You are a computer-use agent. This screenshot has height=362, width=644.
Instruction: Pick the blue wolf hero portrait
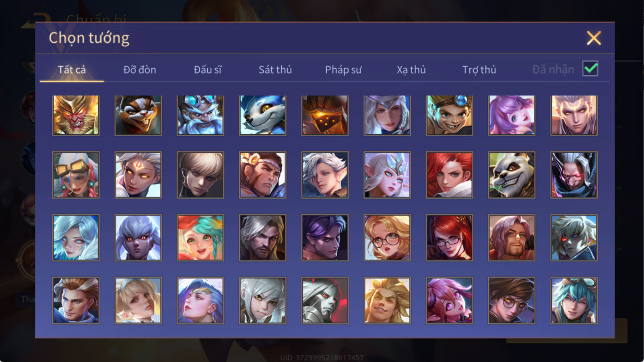[x=262, y=115]
